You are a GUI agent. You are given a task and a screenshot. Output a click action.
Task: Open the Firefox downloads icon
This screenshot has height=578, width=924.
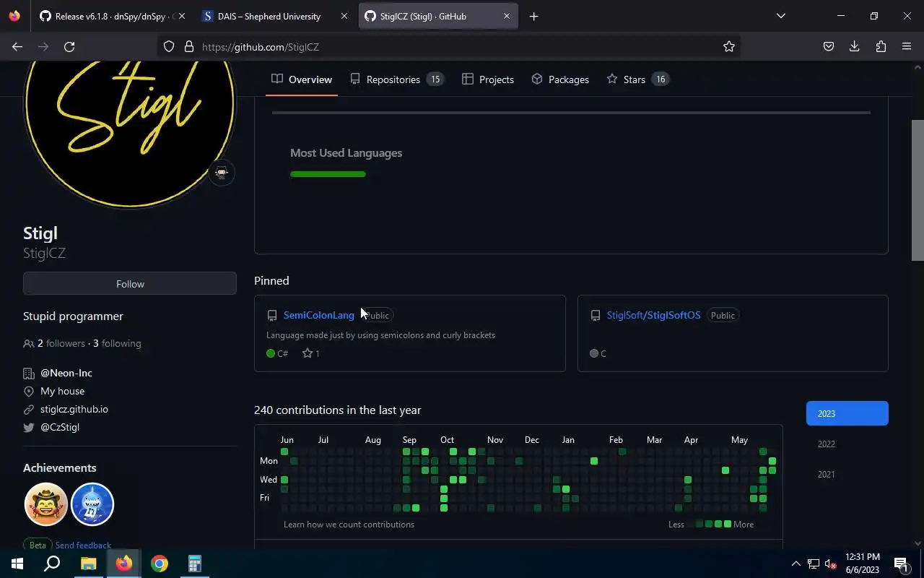tap(855, 47)
